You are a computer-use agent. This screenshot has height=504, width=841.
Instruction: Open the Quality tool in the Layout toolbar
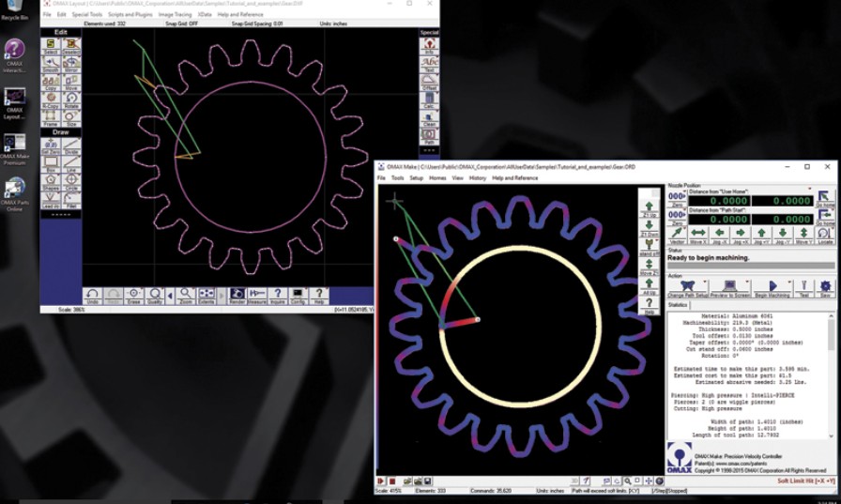pos(155,296)
